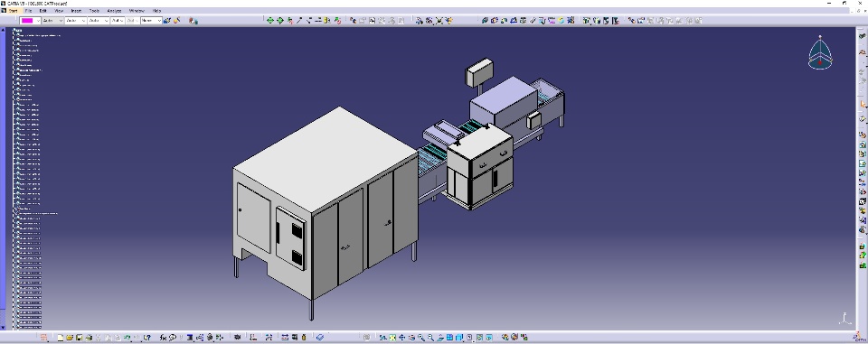Open the Insert menu
Image resolution: width=868 pixels, height=344 pixels.
(x=76, y=11)
